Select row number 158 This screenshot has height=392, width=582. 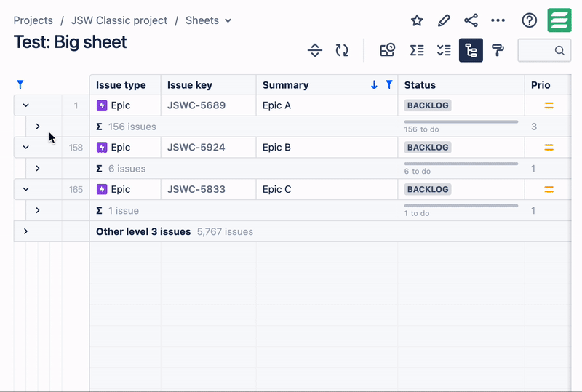pos(76,148)
